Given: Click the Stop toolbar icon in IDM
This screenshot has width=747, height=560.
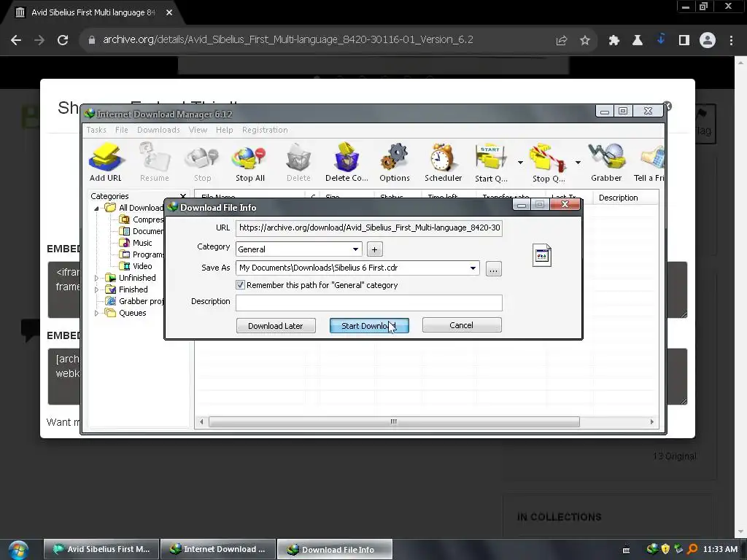Looking at the screenshot, I should (203, 163).
